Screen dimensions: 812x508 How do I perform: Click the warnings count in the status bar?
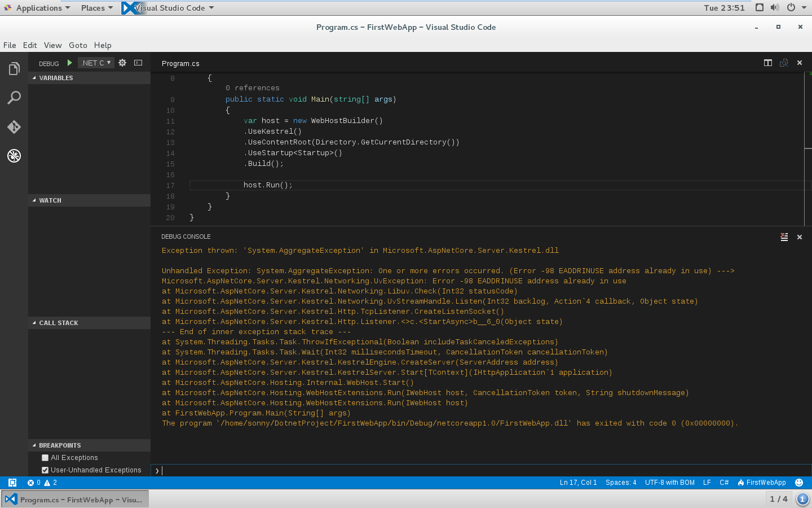click(x=51, y=483)
